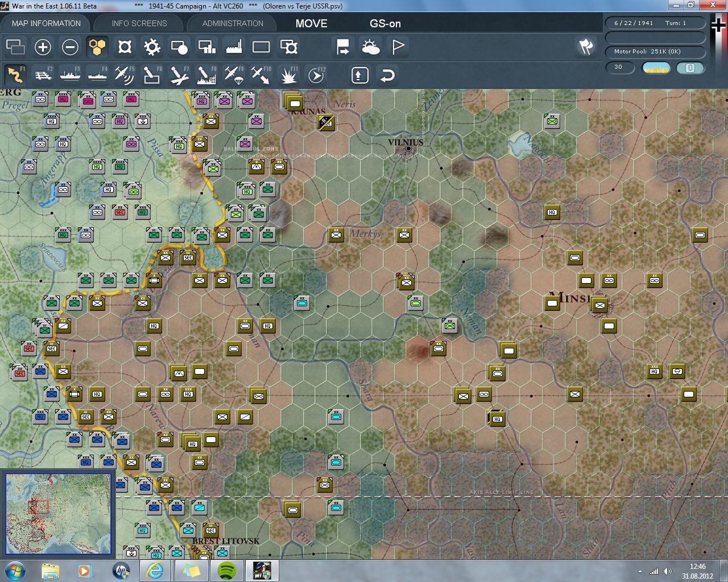The width and height of the screenshot is (728, 582).
Task: Click the light-blue pill showing 0
Action: [x=690, y=68]
